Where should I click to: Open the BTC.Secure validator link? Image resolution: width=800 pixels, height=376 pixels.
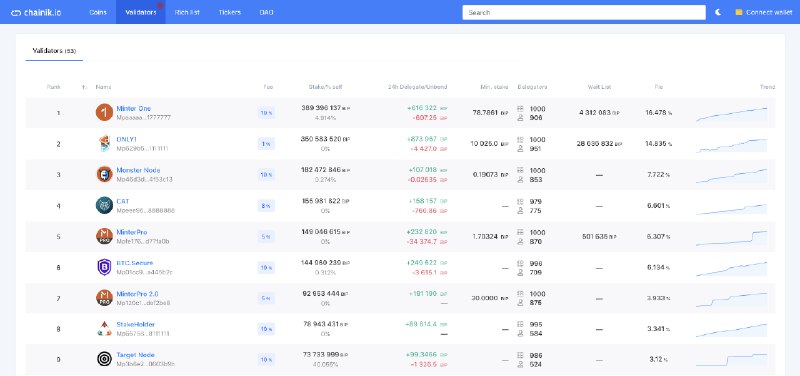coord(135,263)
